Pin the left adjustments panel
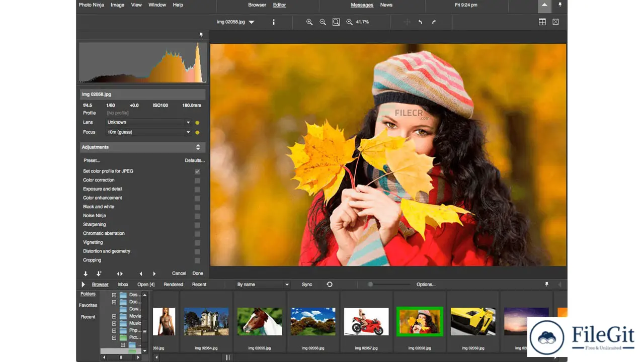Viewport: 644px width, 362px height. [x=201, y=35]
